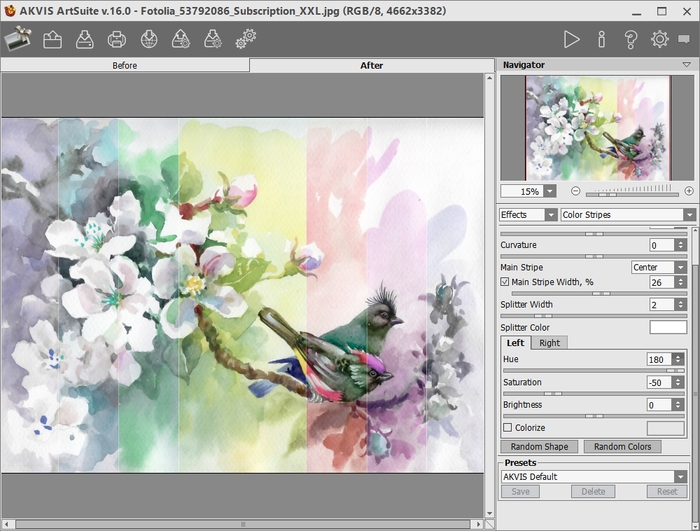Click the Navigator zoom slider

[632, 194]
